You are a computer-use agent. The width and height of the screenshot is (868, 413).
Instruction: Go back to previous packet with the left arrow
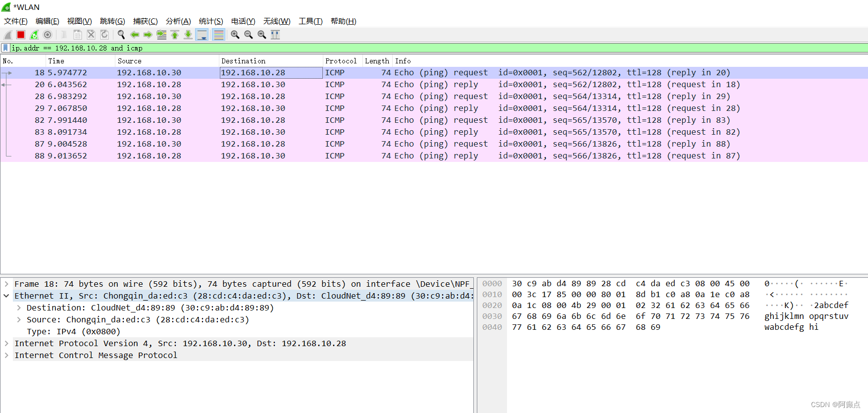coord(134,35)
